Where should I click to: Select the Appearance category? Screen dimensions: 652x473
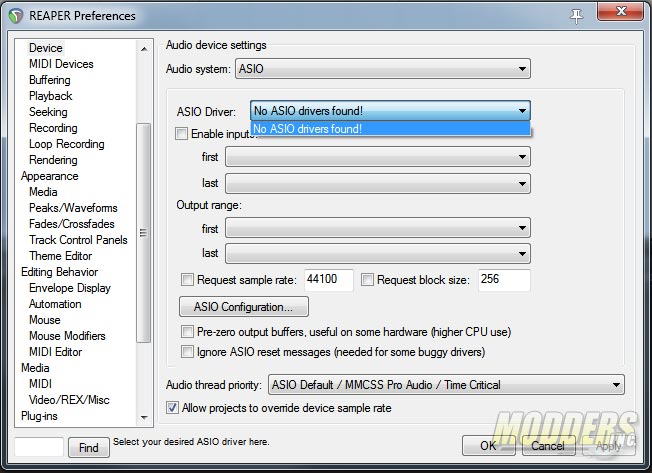click(x=49, y=176)
